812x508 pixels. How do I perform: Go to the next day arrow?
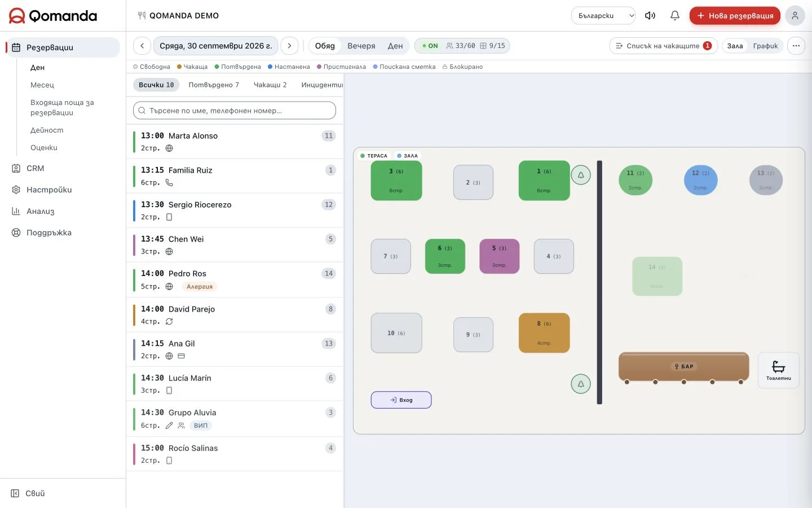(x=289, y=46)
